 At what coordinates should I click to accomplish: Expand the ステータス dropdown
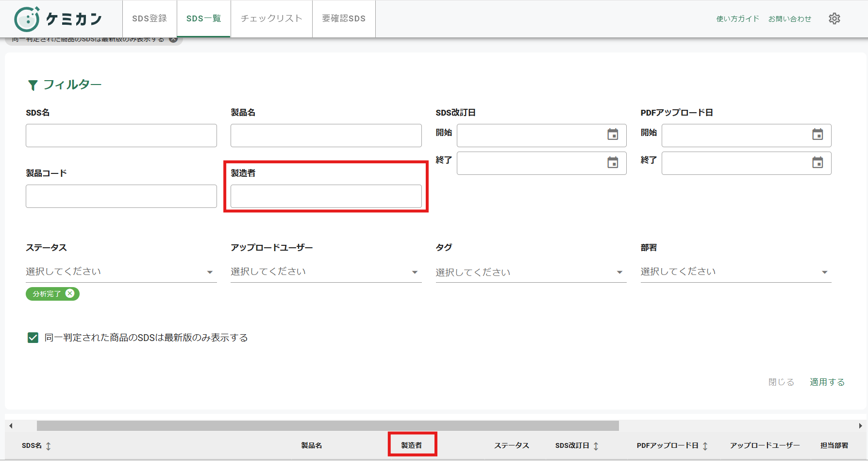[x=121, y=272]
